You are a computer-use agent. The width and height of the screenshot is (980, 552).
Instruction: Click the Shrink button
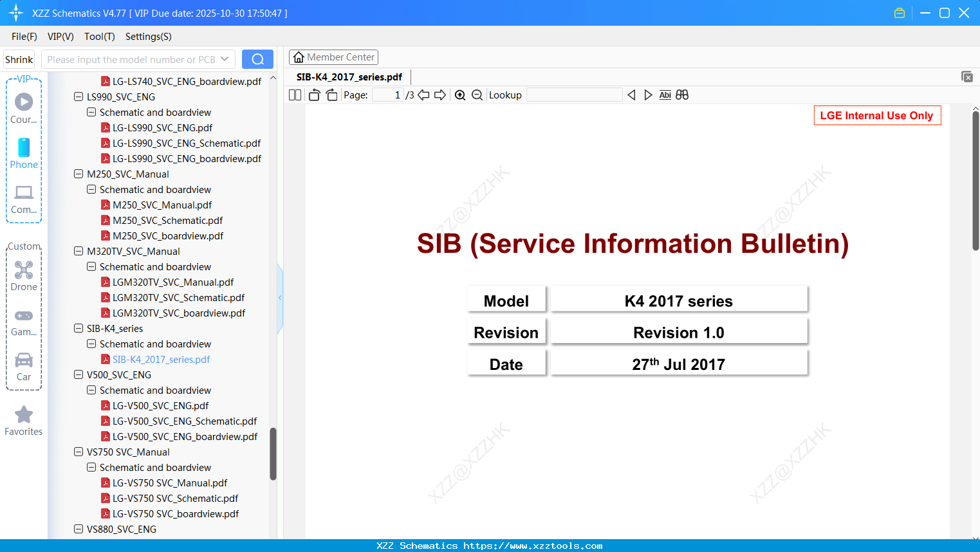tap(19, 59)
